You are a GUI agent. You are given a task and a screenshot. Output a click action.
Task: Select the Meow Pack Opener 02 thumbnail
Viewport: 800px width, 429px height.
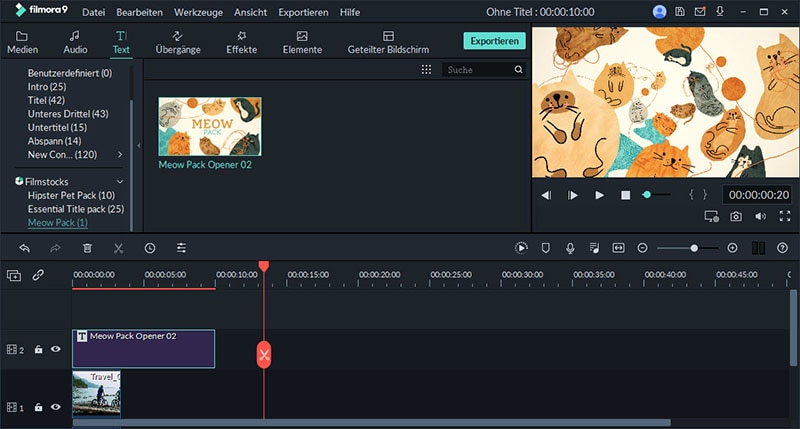tap(210, 127)
